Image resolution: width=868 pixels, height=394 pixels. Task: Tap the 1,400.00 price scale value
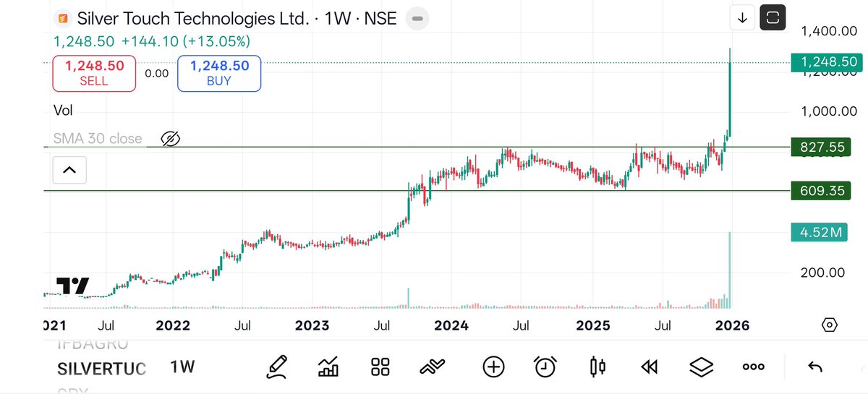(x=828, y=30)
